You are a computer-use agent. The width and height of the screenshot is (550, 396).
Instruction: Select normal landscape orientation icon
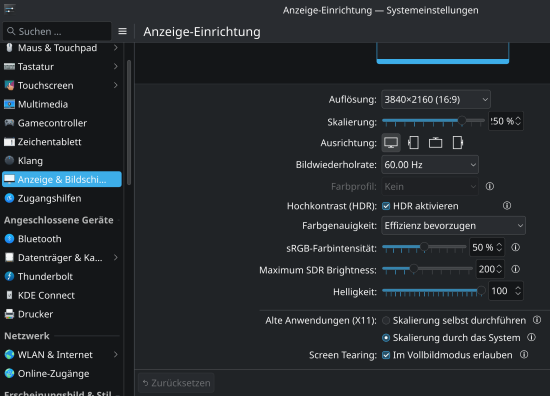coord(391,143)
